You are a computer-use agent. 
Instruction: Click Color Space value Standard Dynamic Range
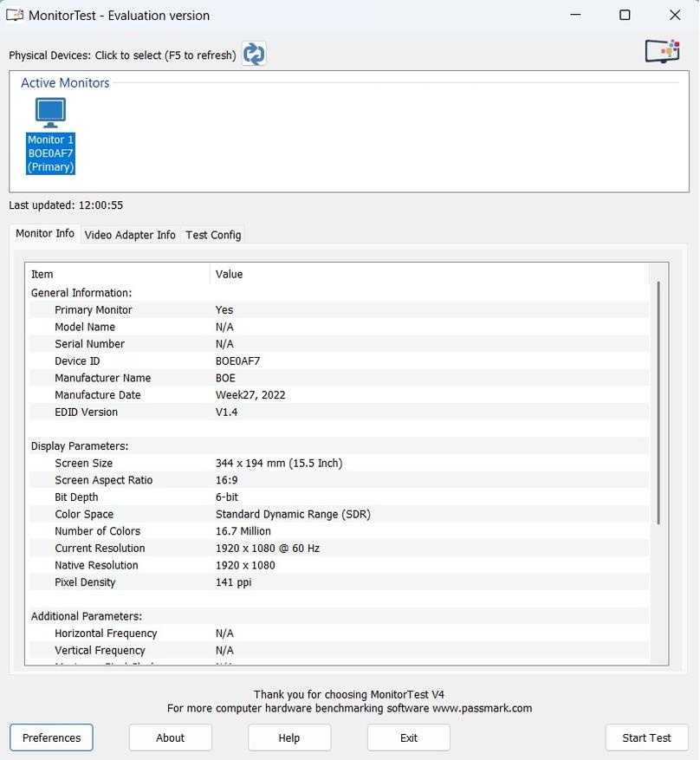[293, 514]
